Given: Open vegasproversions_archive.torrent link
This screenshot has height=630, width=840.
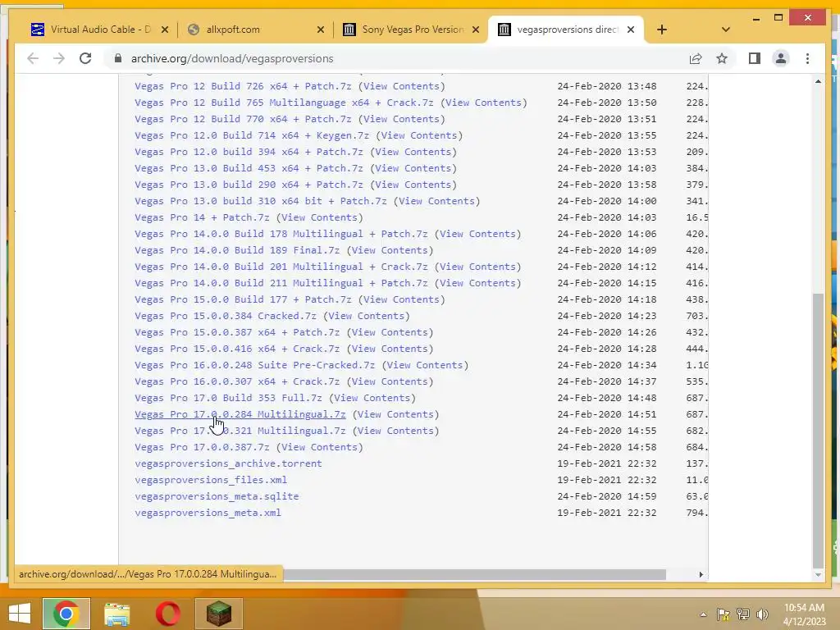Looking at the screenshot, I should pos(228,463).
